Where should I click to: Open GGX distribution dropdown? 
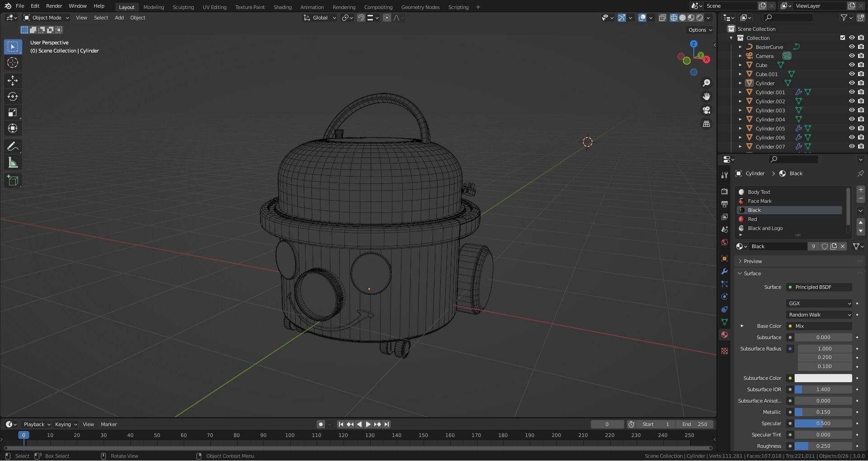(x=819, y=303)
